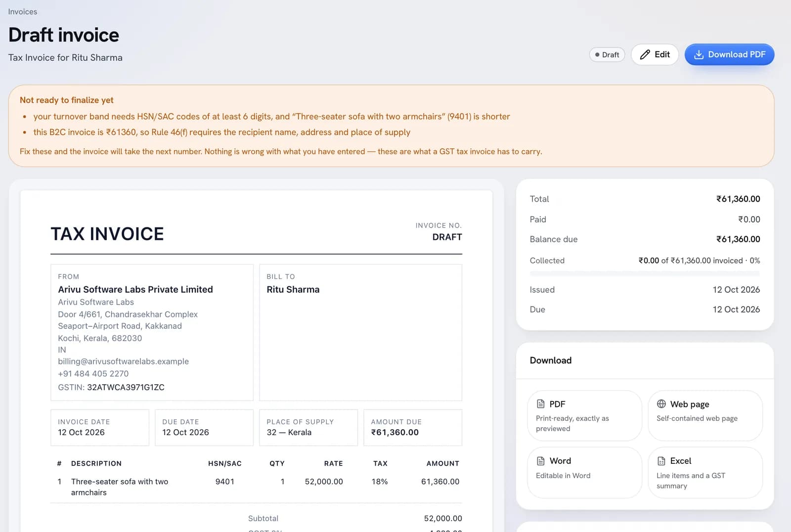Click the DRAFT invoice number value

(447, 237)
